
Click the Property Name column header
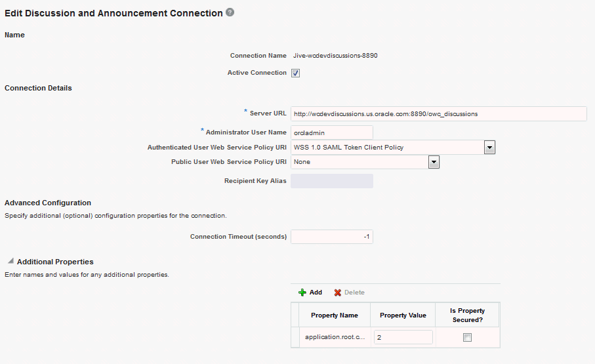point(334,315)
